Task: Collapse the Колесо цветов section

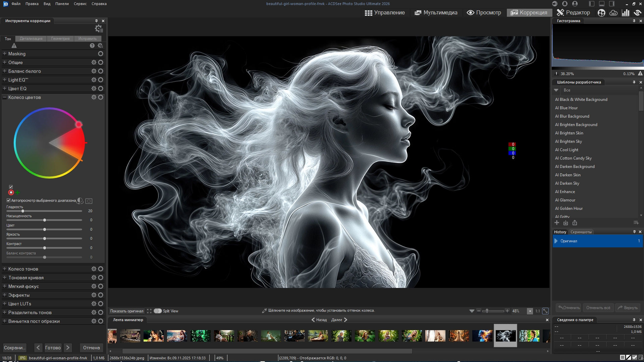Action: click(5, 97)
